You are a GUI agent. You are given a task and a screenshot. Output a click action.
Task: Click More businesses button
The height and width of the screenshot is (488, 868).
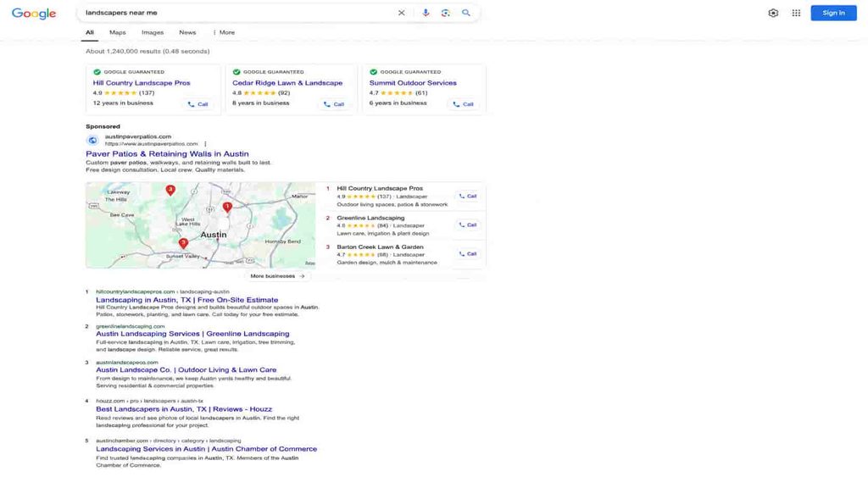(277, 276)
